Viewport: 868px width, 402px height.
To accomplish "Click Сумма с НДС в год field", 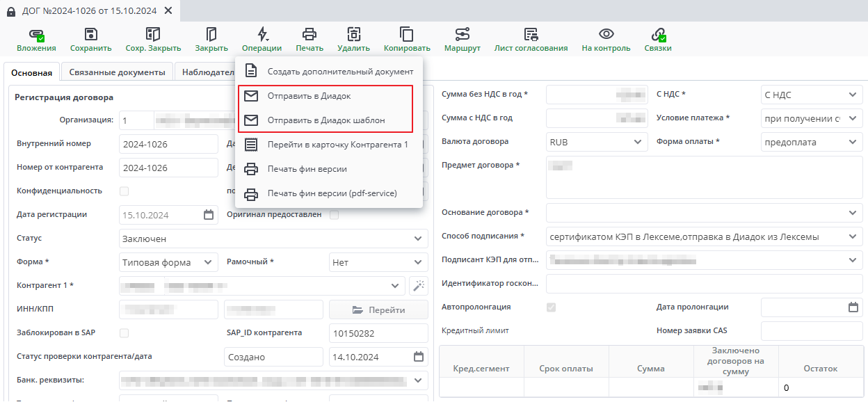I will (x=597, y=118).
